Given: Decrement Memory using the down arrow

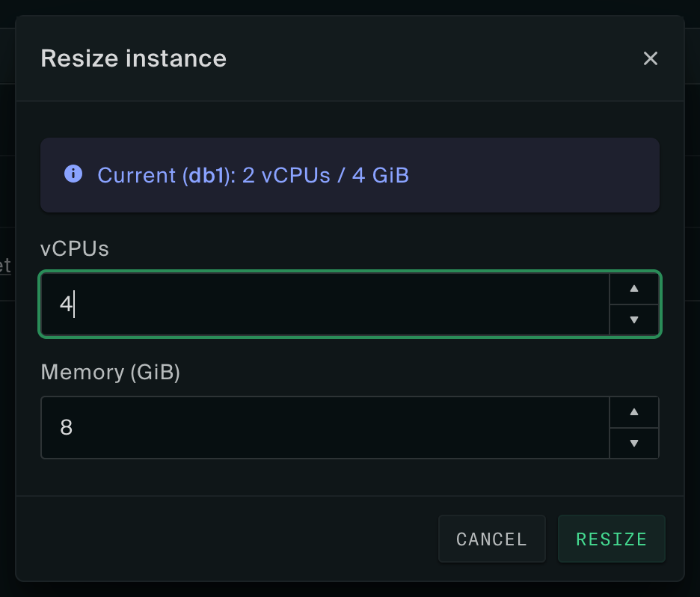Looking at the screenshot, I should (634, 443).
